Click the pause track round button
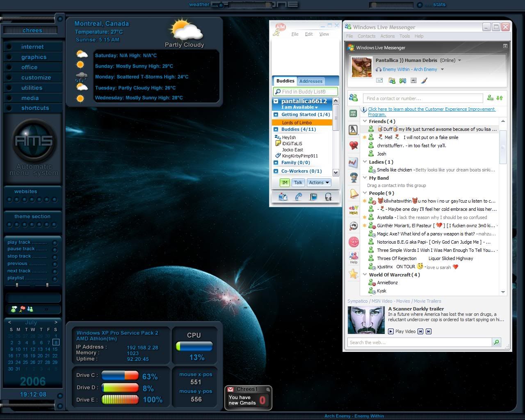The image size is (525, 420). point(55,250)
